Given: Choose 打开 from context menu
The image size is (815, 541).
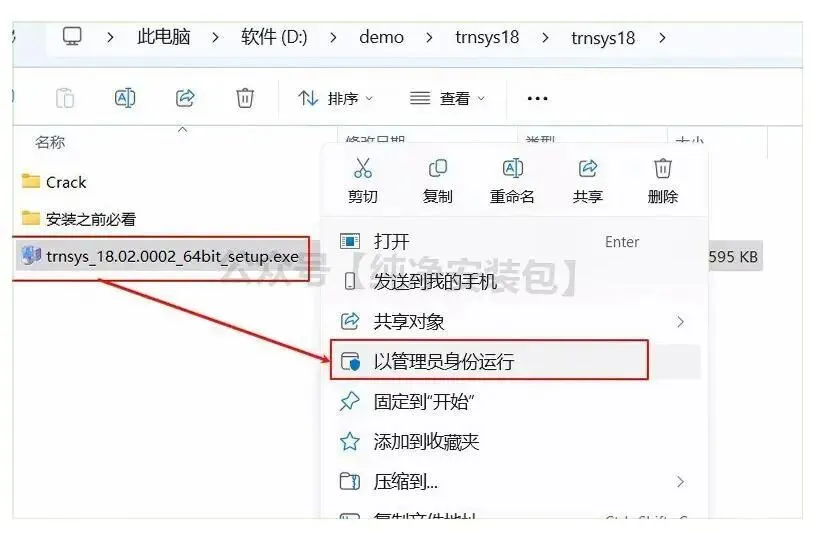Looking at the screenshot, I should pos(515,242).
